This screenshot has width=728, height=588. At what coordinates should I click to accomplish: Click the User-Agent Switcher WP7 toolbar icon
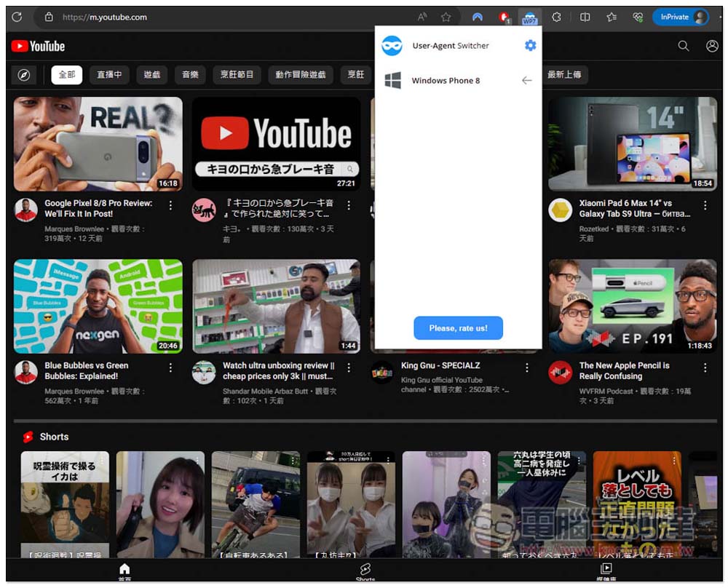(530, 17)
